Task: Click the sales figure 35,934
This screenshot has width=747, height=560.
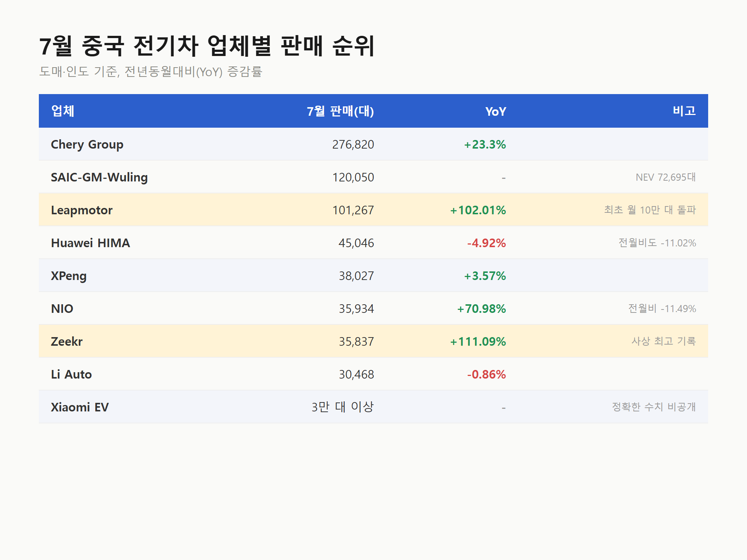Action: (x=356, y=309)
